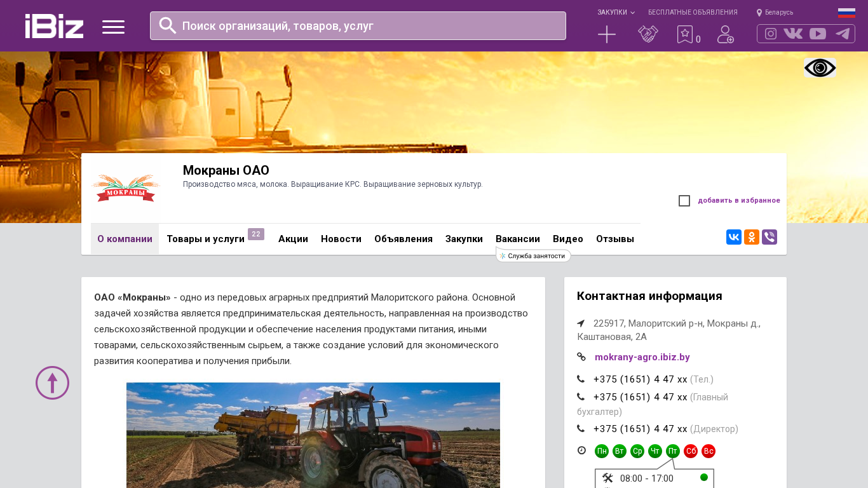Open the Instagram page
868x488 pixels.
771,34
